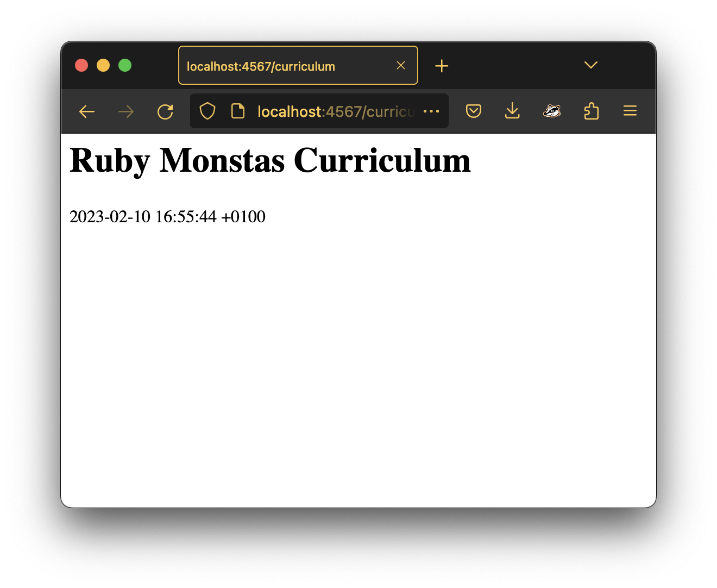Viewport: 717px width, 588px height.
Task: Select the timestamp text on the page
Action: [x=167, y=216]
